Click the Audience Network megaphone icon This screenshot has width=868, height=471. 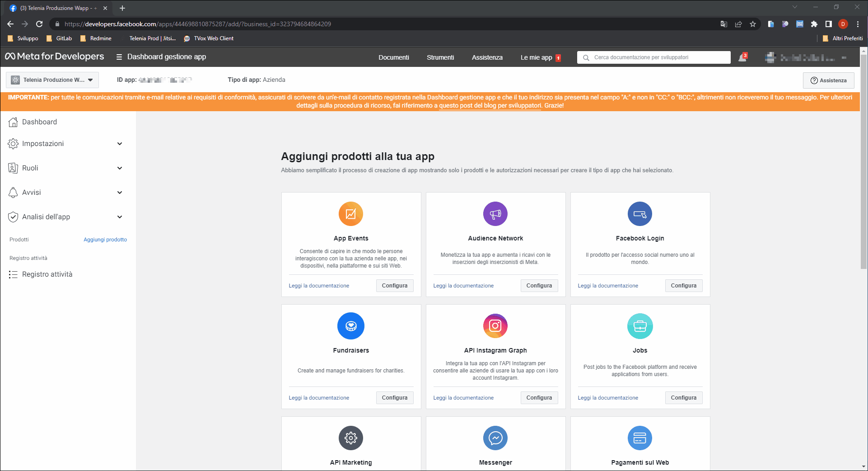tap(495, 214)
